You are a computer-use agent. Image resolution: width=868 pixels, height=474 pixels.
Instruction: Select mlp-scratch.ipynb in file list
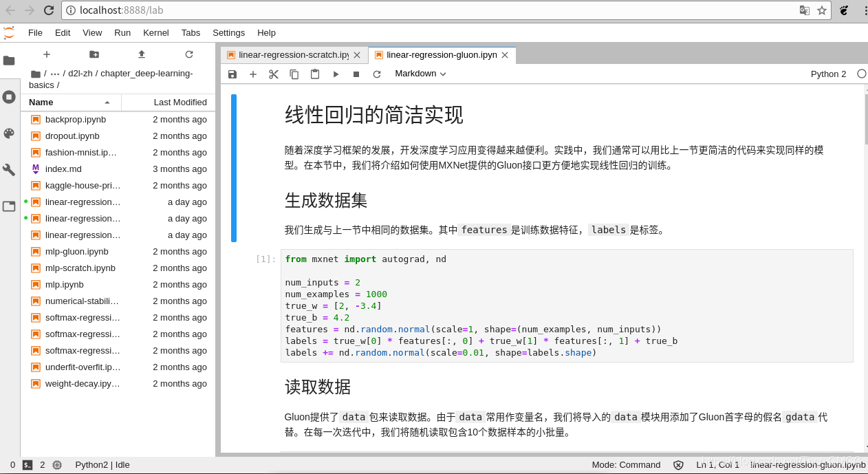118,268
